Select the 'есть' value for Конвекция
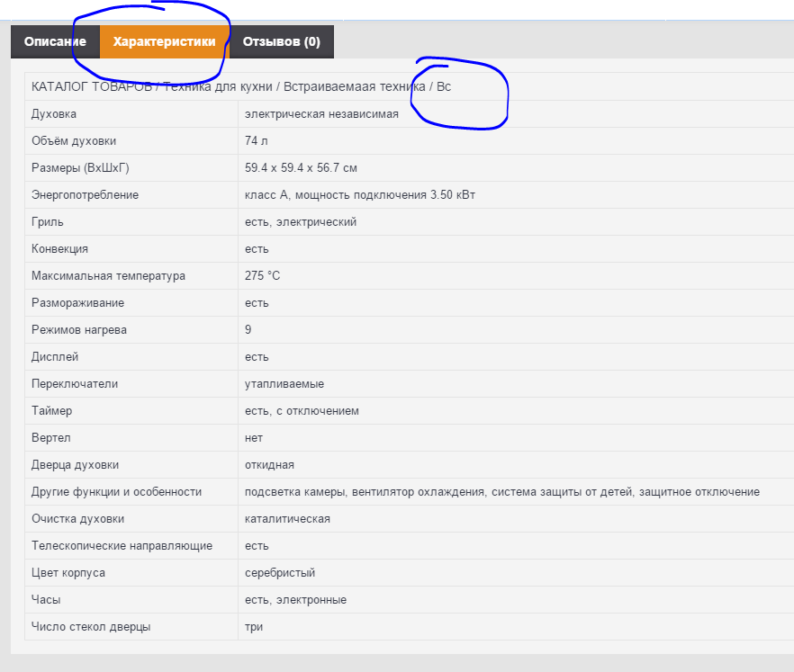Viewport: 794px width, 672px height. coord(257,249)
